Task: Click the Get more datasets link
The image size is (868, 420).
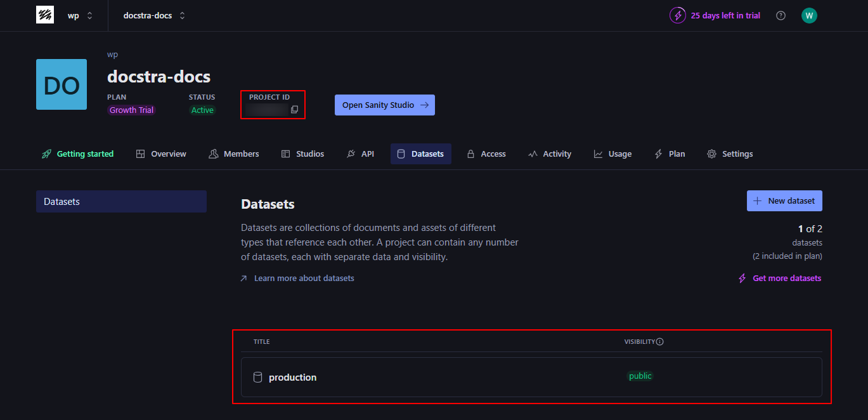Action: pyautogui.click(x=786, y=279)
